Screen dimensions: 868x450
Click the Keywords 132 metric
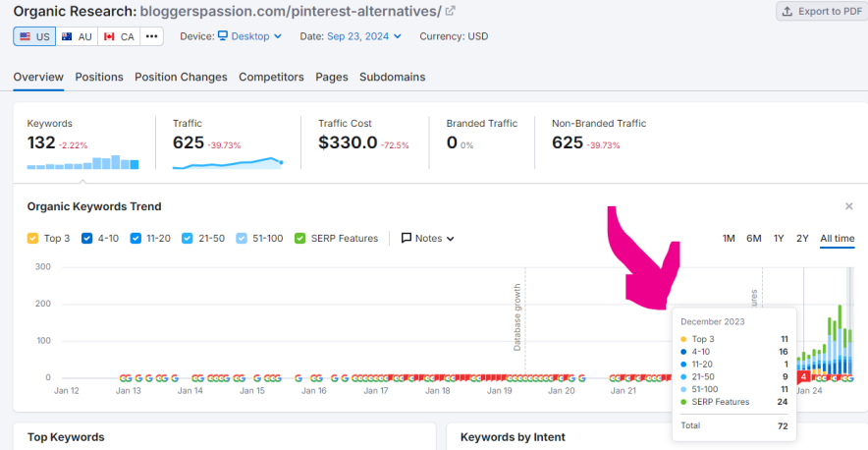(x=41, y=142)
